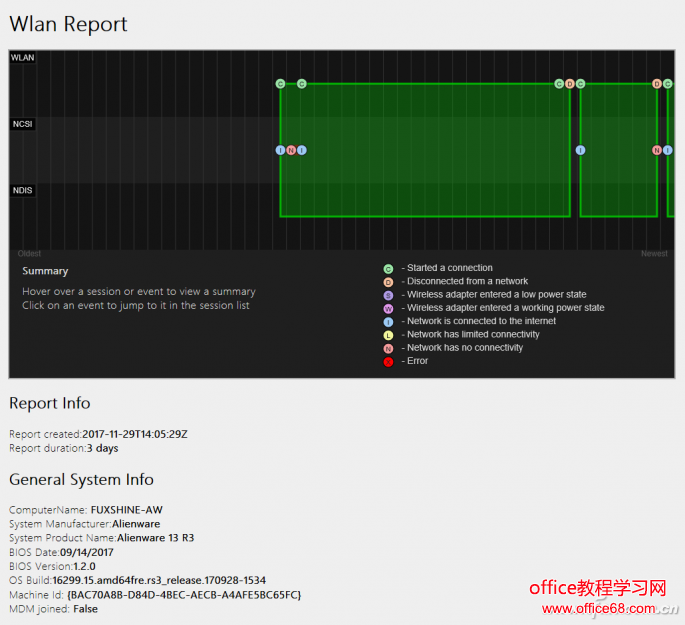Click the System Manufacturer value Alienware

coord(136,524)
